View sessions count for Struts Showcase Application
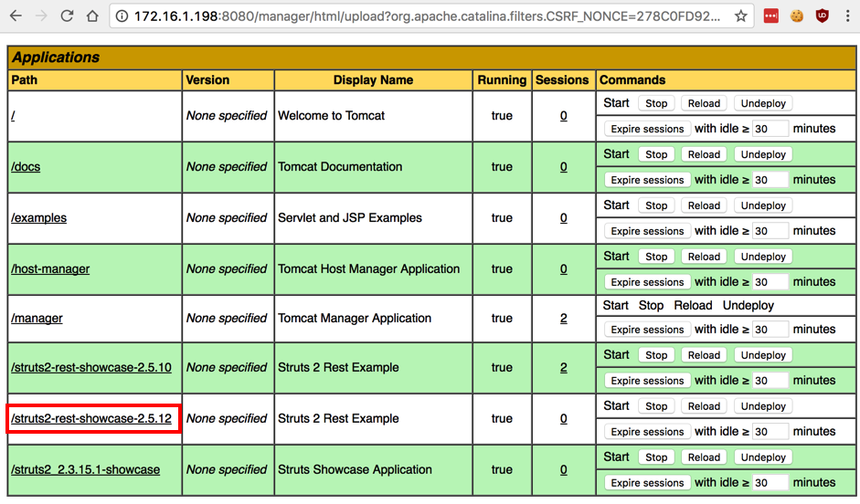 click(563, 469)
